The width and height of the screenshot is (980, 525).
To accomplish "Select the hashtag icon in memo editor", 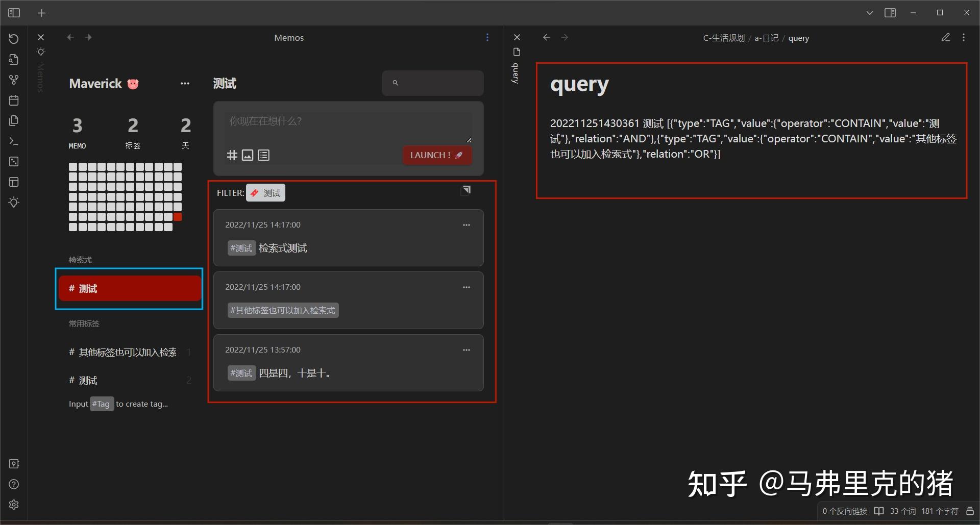I will 232,155.
